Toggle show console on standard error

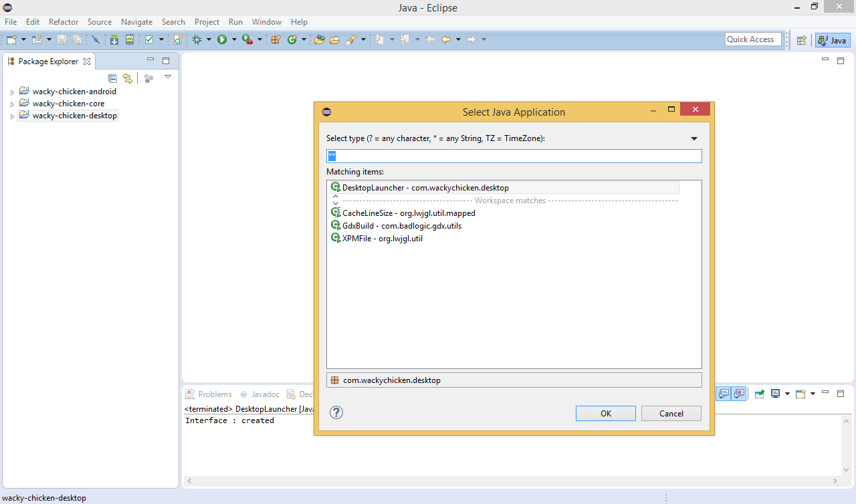[x=739, y=394]
